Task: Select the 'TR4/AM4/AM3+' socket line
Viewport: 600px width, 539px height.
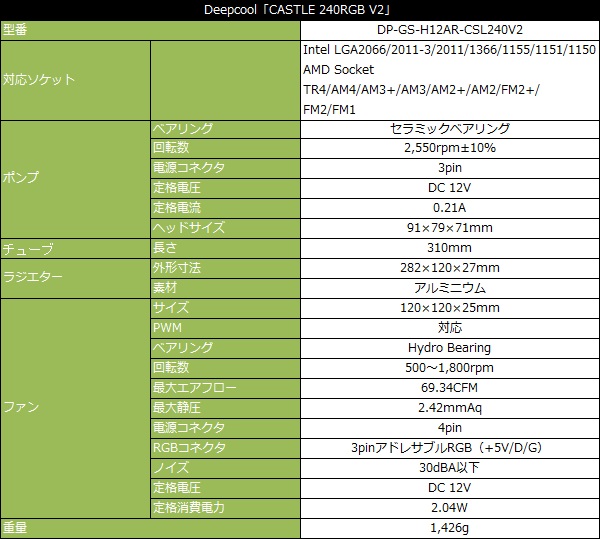Action: click(x=421, y=90)
